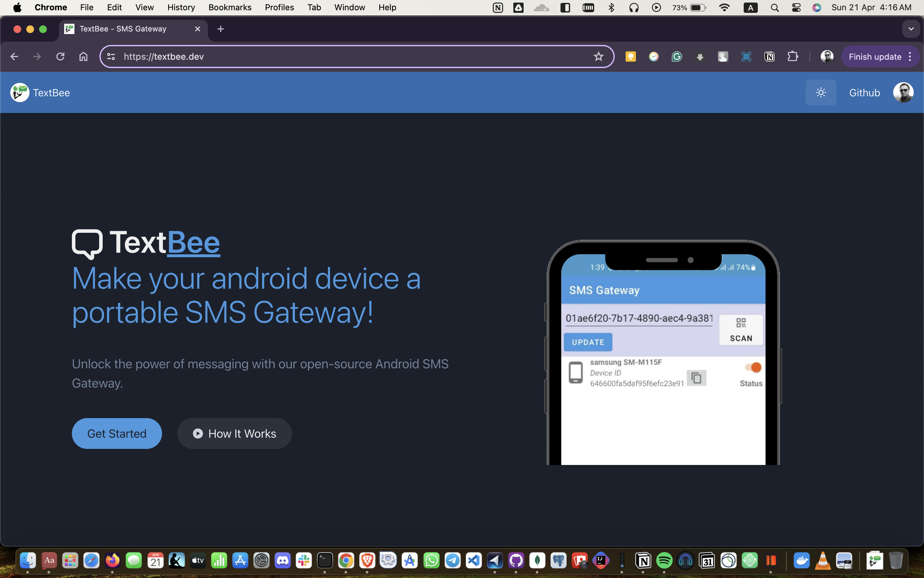Open Finder from the dock
This screenshot has width=924, height=578.
(x=28, y=560)
